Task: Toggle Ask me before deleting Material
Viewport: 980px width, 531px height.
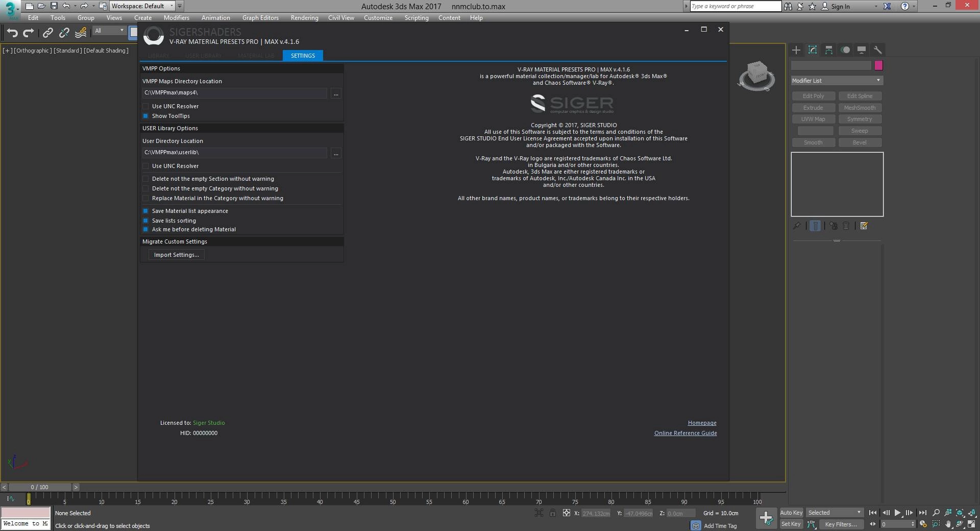Action: click(145, 229)
